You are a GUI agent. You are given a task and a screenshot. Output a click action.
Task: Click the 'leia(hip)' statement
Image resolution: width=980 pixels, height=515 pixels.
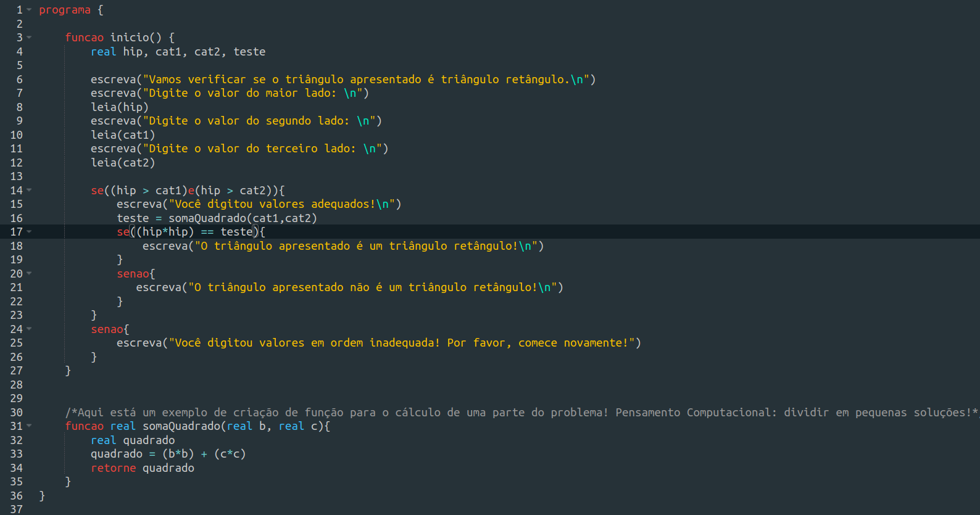point(119,107)
